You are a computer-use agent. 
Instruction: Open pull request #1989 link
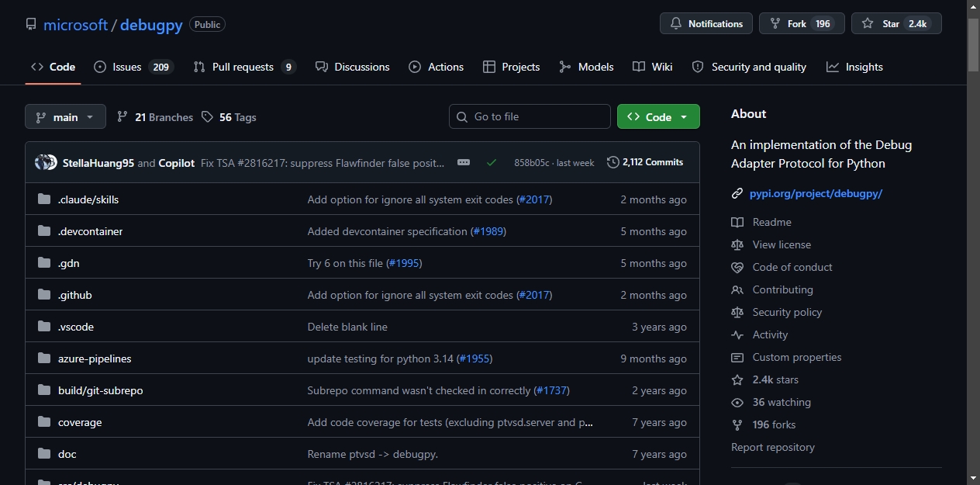coord(488,231)
